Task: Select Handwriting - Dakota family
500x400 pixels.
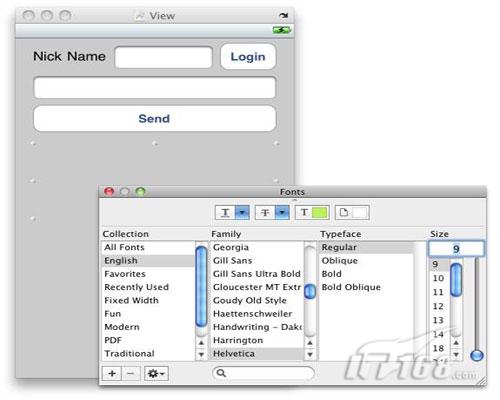Action: pyautogui.click(x=257, y=327)
